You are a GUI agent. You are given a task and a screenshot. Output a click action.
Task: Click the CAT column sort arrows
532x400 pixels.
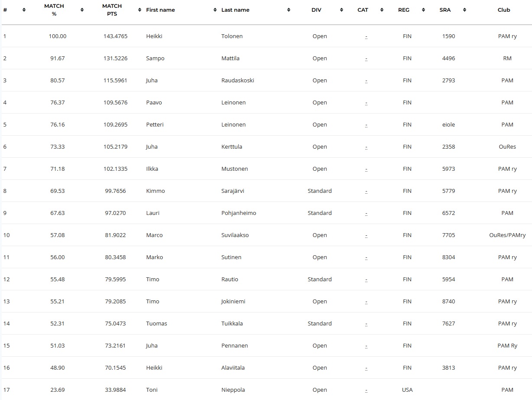tap(382, 10)
